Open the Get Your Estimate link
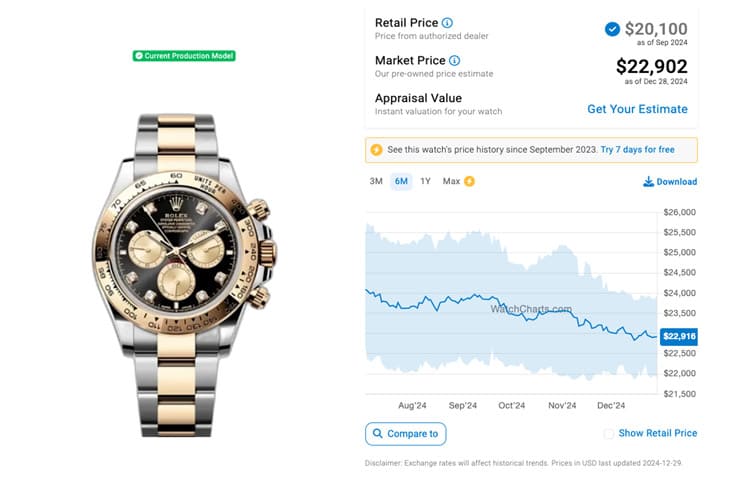 click(637, 109)
